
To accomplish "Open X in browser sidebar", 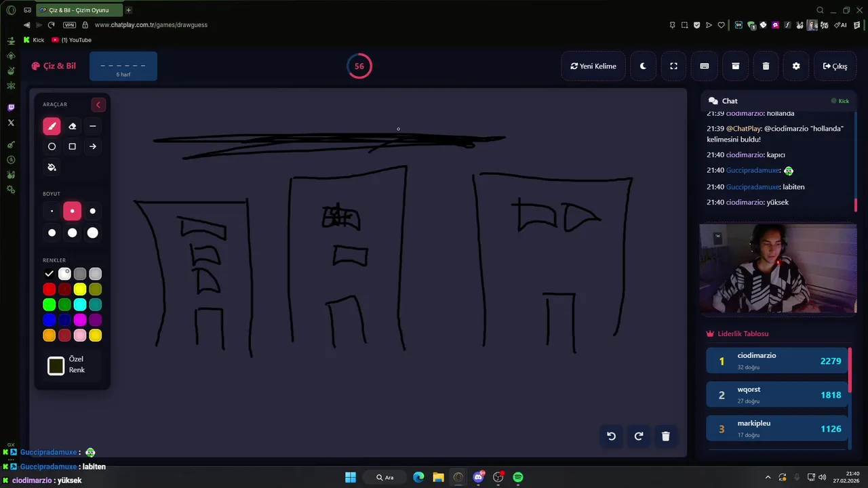I will [x=11, y=123].
